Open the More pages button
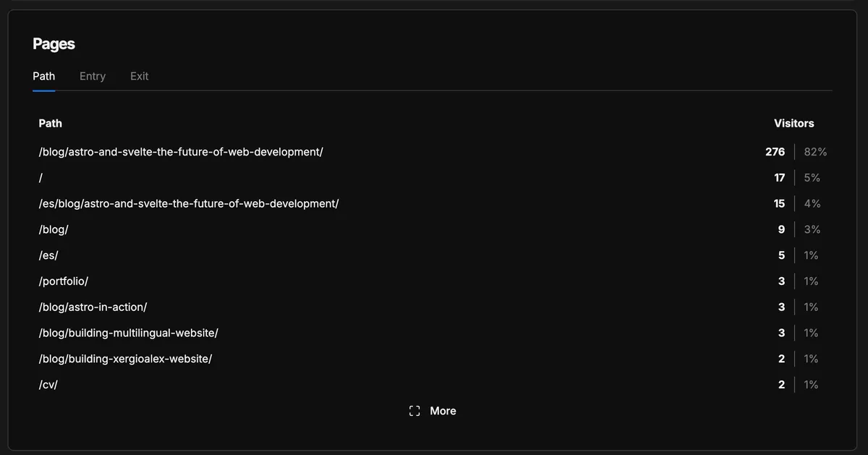868x455 pixels. coord(442,411)
